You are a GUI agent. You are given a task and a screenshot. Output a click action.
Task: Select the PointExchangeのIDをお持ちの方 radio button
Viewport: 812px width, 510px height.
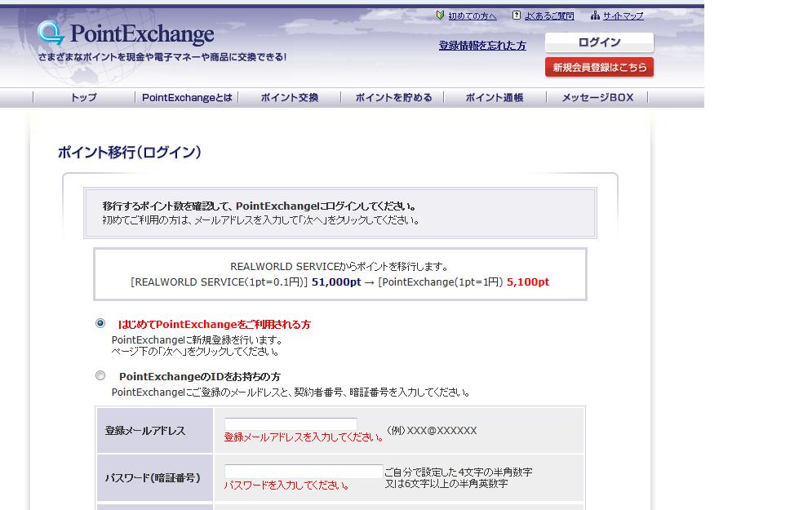100,376
